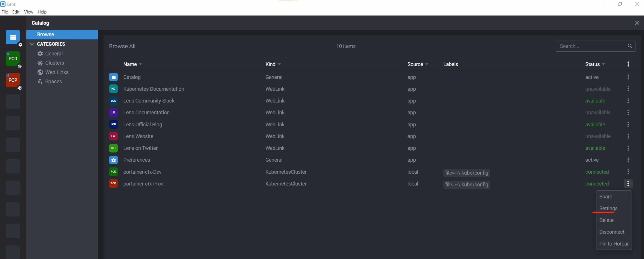Collapse the CATEGORIES section
Screen dimensions: 644x259
(x=32, y=44)
